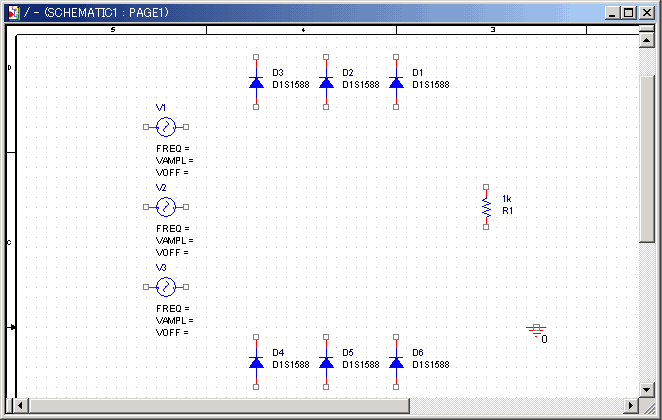This screenshot has height=420, width=662.
Task: Select the D6 diode symbol
Action: tap(396, 362)
